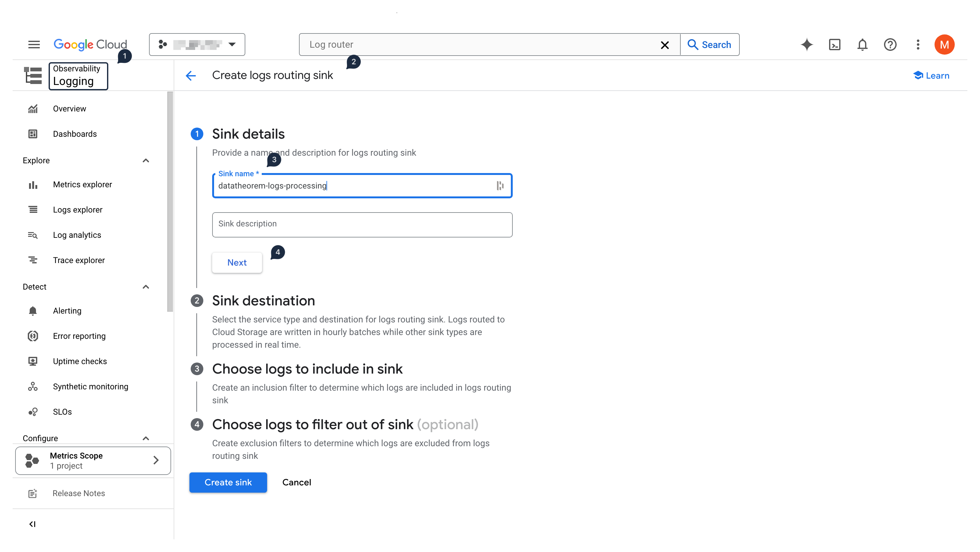
Task: Click the SLOs icon
Action: [33, 412]
